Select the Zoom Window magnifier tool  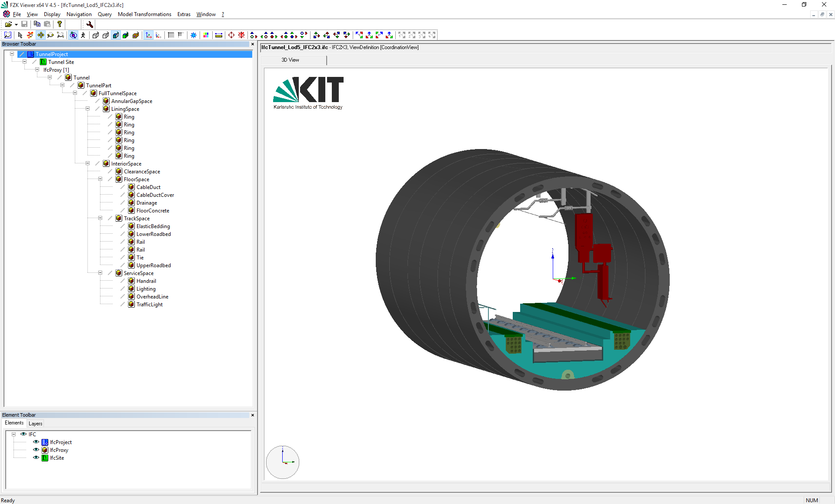coord(8,35)
